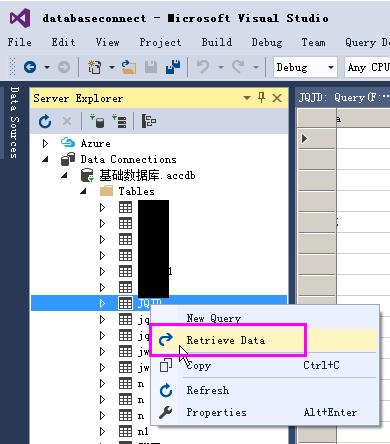Click the New Project toolbar icon
This screenshot has width=390, height=444.
[95, 67]
